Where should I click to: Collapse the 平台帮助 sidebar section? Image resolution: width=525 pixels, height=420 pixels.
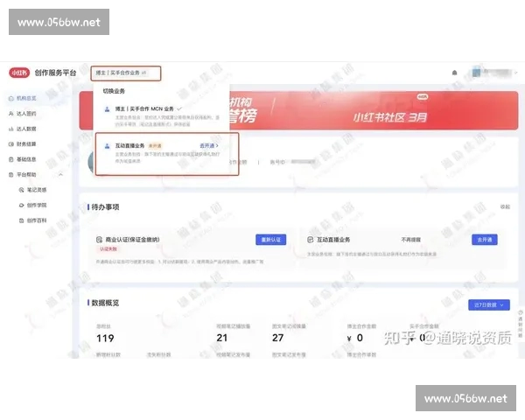(x=61, y=174)
